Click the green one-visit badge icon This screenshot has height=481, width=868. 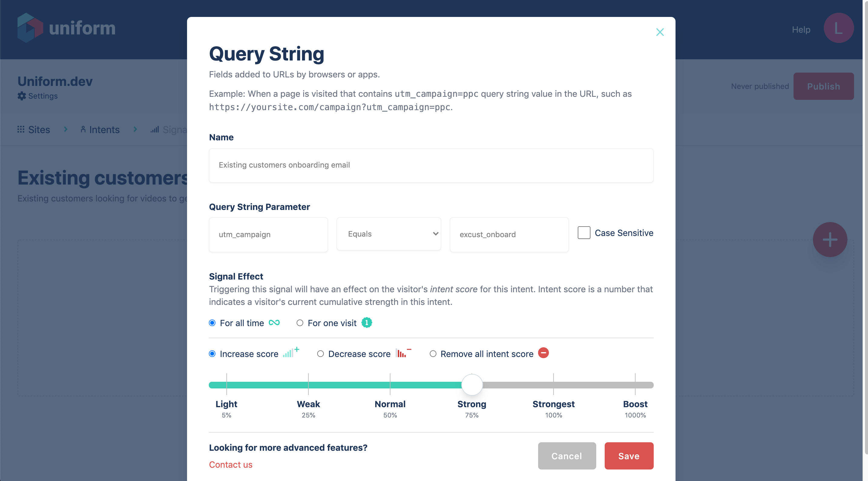coord(367,323)
